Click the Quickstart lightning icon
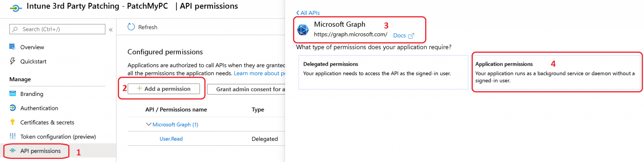644x162 pixels. 12,61
